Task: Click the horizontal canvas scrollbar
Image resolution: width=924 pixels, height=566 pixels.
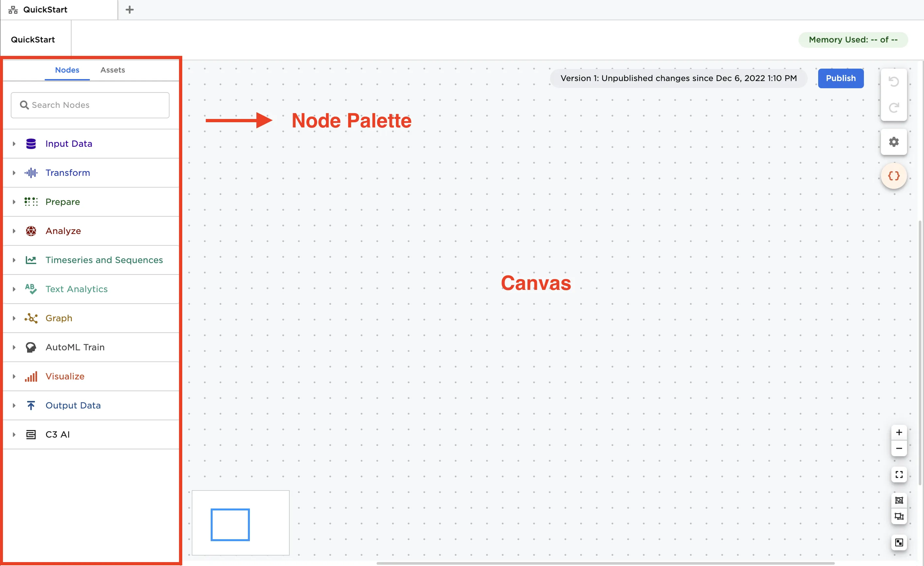Action: coord(605,563)
